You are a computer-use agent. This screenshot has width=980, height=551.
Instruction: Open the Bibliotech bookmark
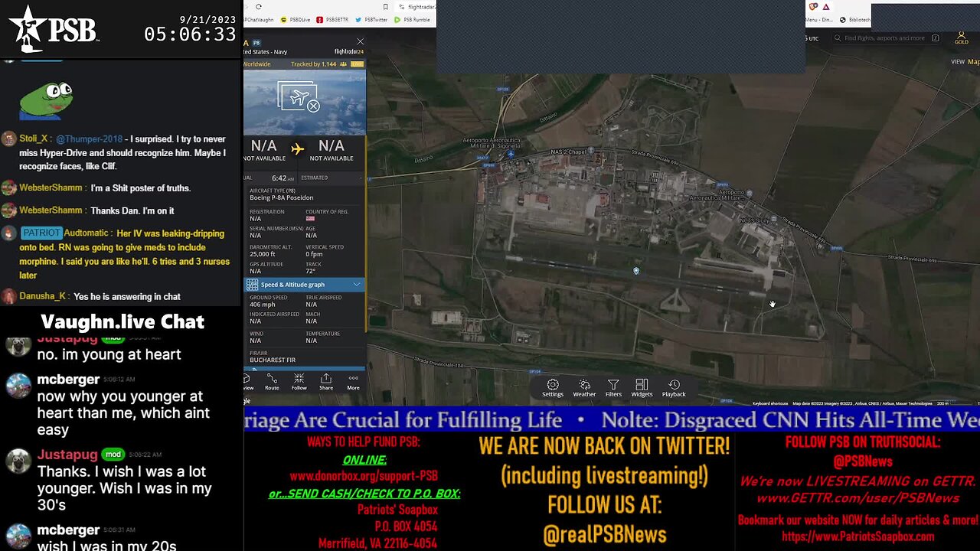[855, 20]
